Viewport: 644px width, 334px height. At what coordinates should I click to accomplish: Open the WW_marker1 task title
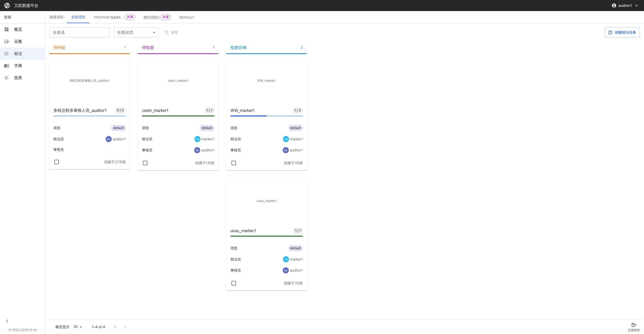point(243,110)
